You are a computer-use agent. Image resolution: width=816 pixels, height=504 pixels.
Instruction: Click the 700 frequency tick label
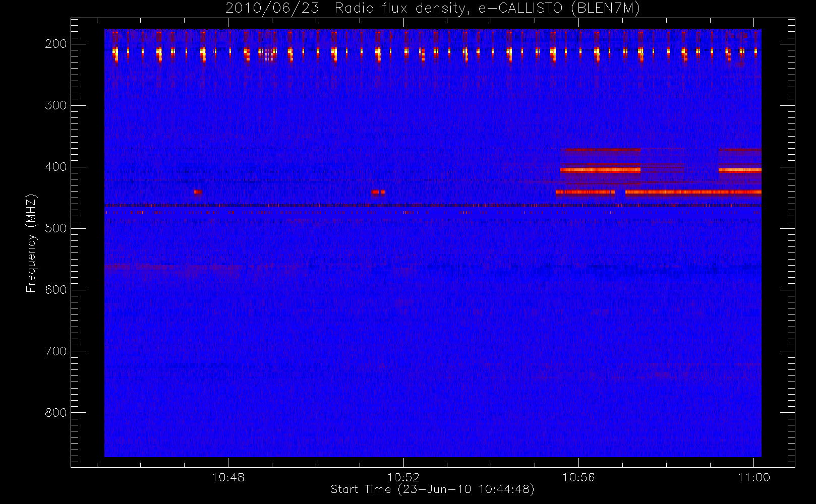pyautogui.click(x=55, y=351)
